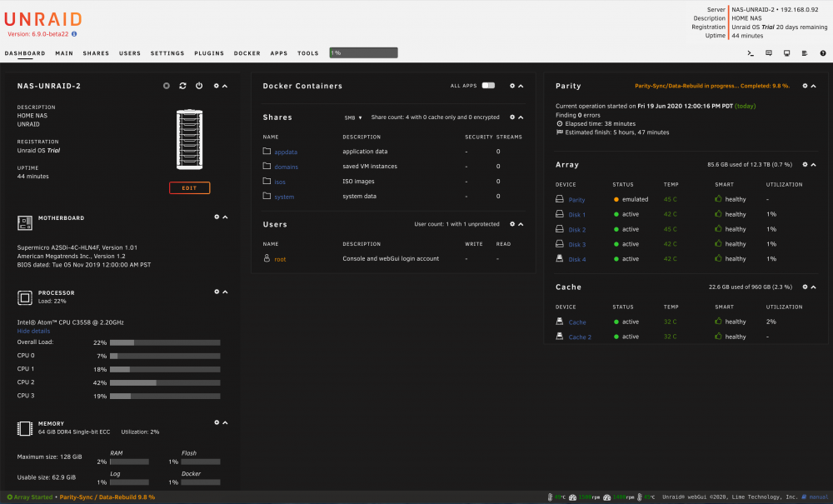833x504 pixels.
Task: Click the info monitor icon in header
Action: [787, 53]
